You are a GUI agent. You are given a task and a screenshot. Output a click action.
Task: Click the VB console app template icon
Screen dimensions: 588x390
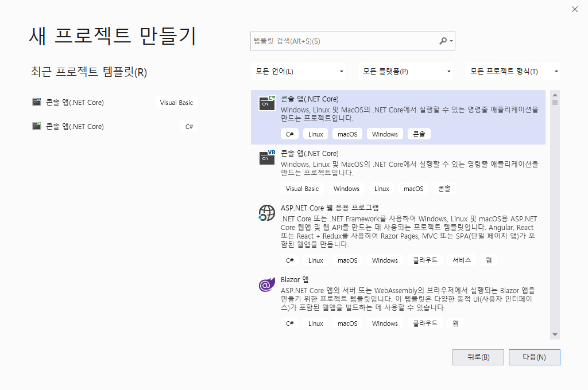point(267,157)
